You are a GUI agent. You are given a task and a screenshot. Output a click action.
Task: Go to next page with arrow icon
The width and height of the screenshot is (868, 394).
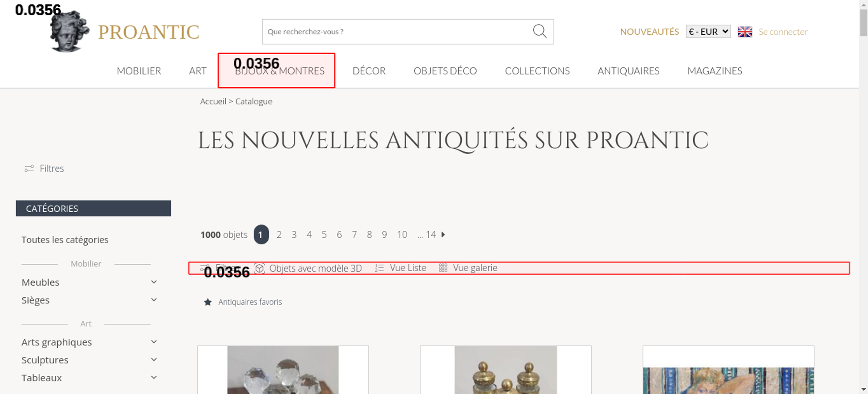[x=443, y=235]
